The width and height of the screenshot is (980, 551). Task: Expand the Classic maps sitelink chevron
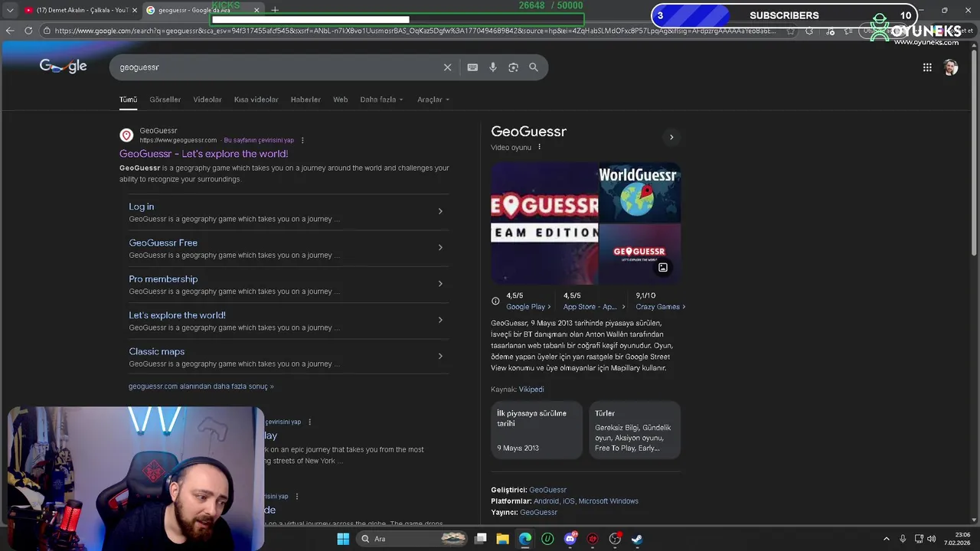[x=440, y=356]
